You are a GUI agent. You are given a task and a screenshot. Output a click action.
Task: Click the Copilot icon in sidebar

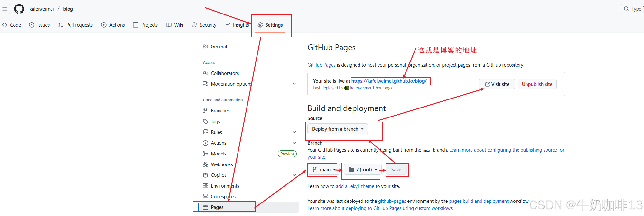pos(205,175)
